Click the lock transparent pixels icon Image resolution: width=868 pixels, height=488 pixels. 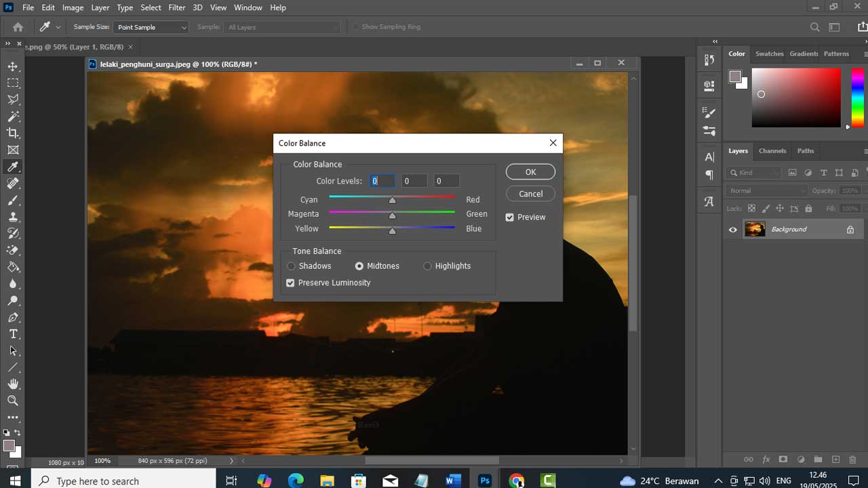(x=751, y=209)
